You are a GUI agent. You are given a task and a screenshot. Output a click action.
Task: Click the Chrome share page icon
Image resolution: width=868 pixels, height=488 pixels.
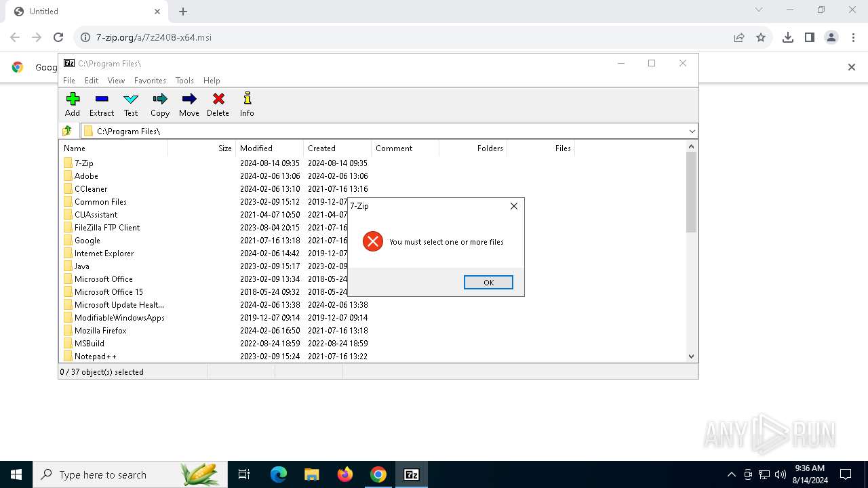pos(739,37)
